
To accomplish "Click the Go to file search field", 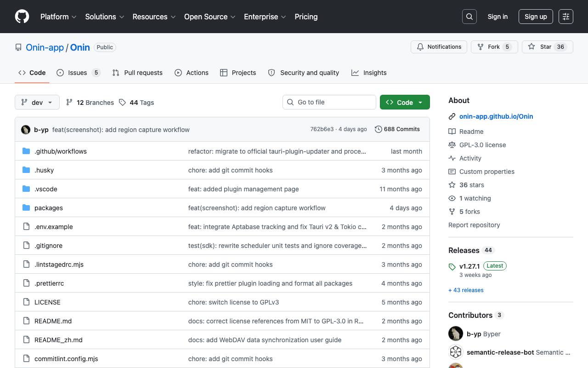I will tap(329, 102).
